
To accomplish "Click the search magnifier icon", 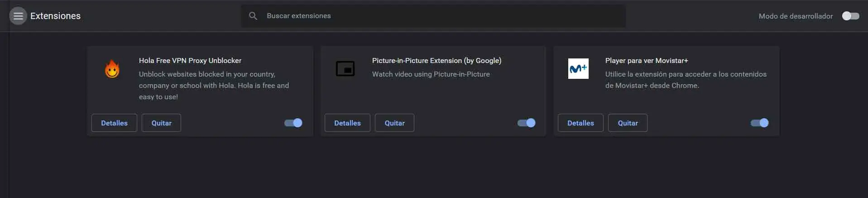I will click(x=253, y=16).
